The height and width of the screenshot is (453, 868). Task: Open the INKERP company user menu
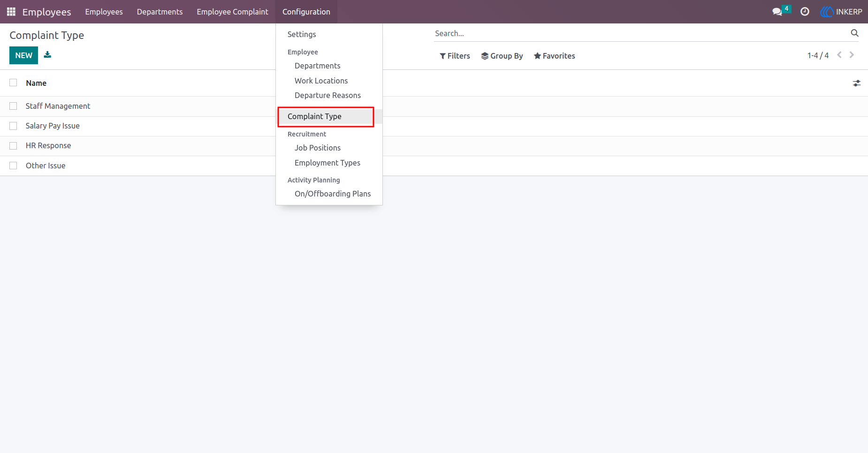(x=841, y=12)
